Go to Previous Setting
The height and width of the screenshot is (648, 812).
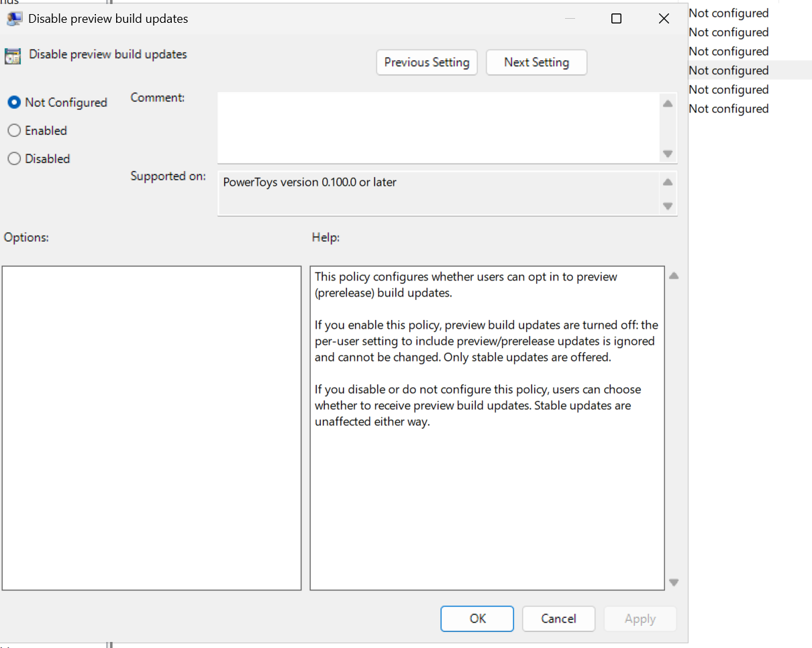(x=427, y=62)
